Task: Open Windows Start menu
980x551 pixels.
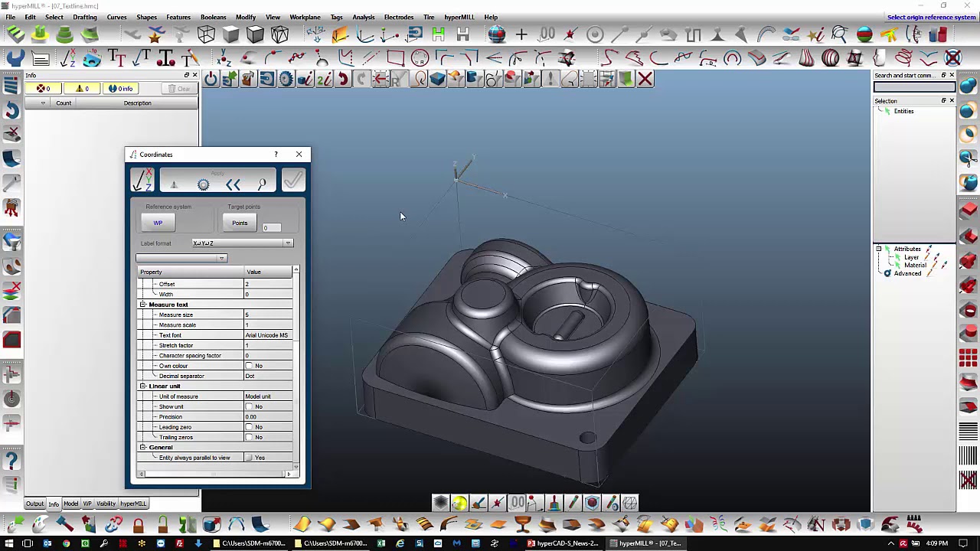Action: click(x=8, y=543)
